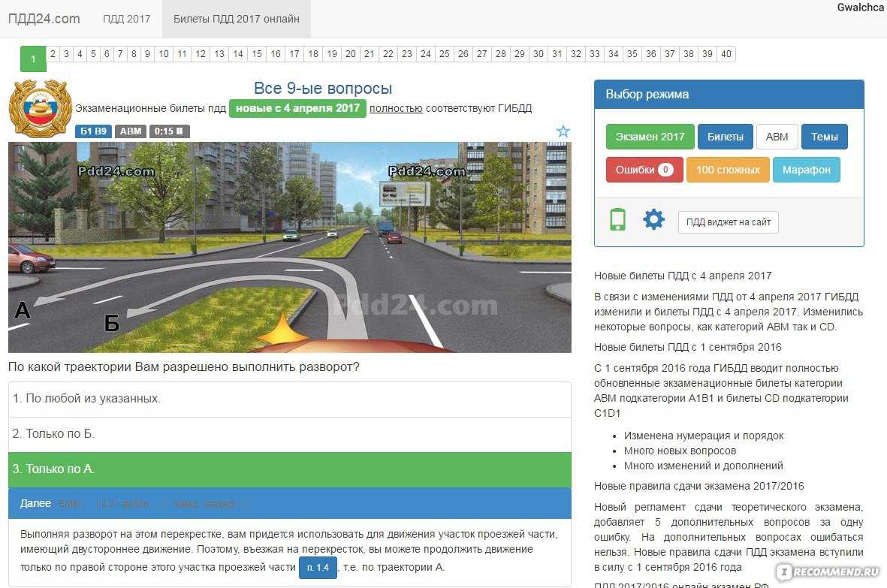Viewport: 887px width, 588px height.
Task: Jump to question number 30
Action: (x=538, y=54)
